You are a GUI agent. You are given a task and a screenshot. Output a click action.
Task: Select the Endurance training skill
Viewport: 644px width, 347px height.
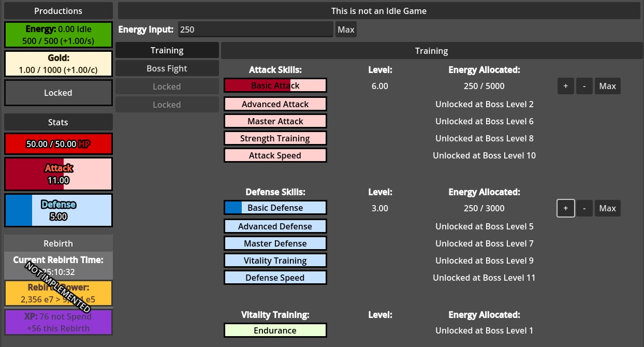275,330
